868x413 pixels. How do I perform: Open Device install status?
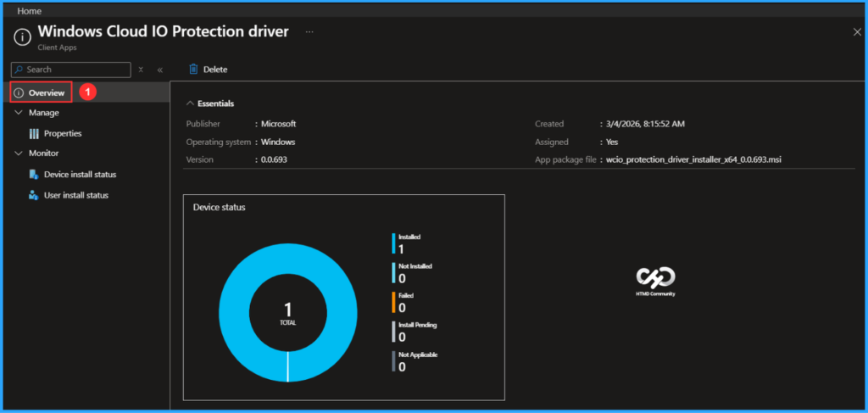click(81, 175)
